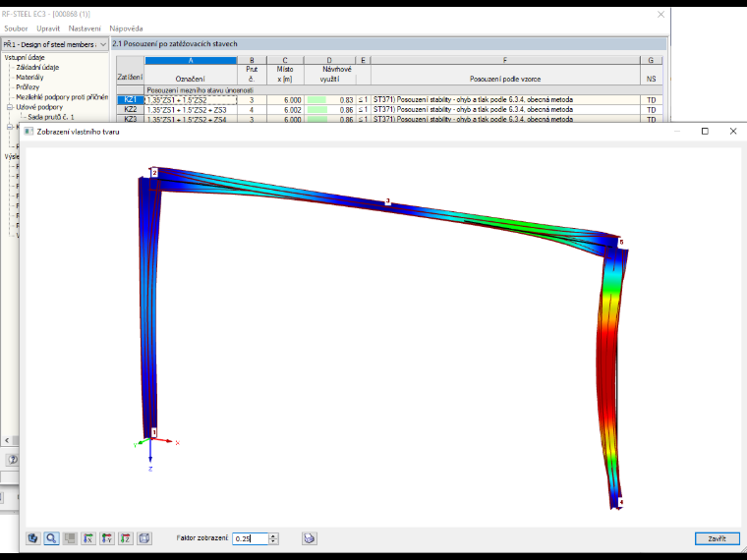747x560 pixels.
Task: Collapse the Uzlové podpory tree node
Action: (10, 107)
